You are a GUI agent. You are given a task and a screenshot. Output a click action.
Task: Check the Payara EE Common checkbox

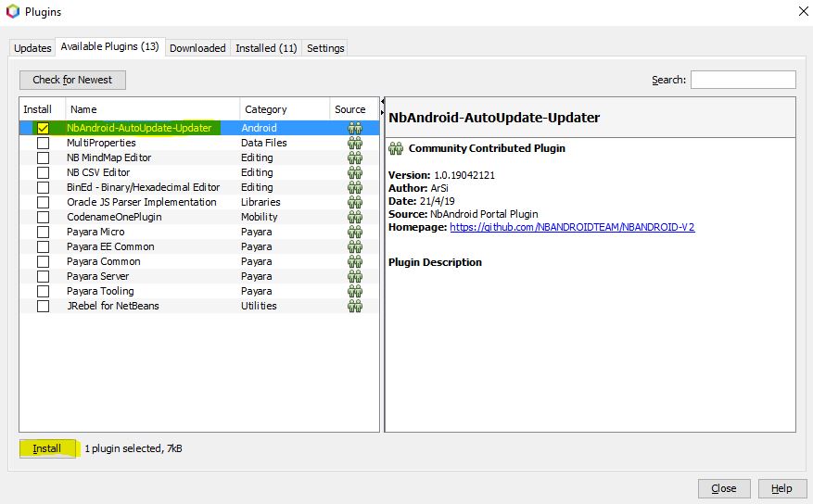coord(43,246)
